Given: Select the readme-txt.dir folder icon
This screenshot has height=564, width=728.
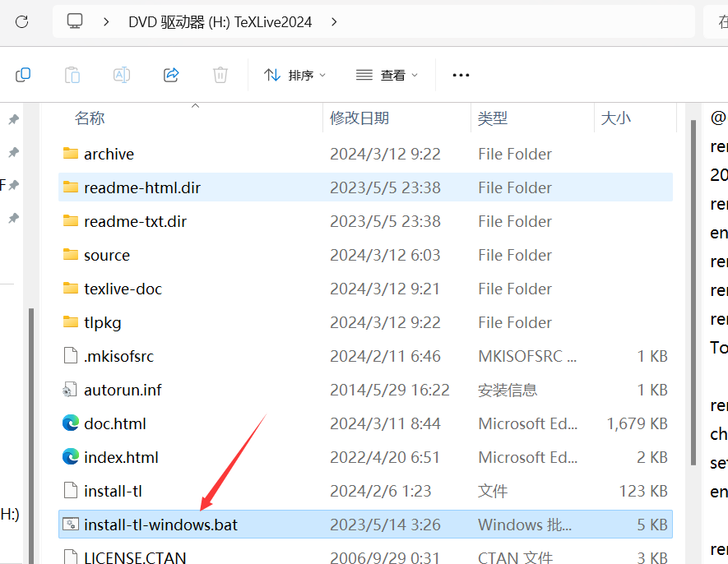Looking at the screenshot, I should 71,221.
